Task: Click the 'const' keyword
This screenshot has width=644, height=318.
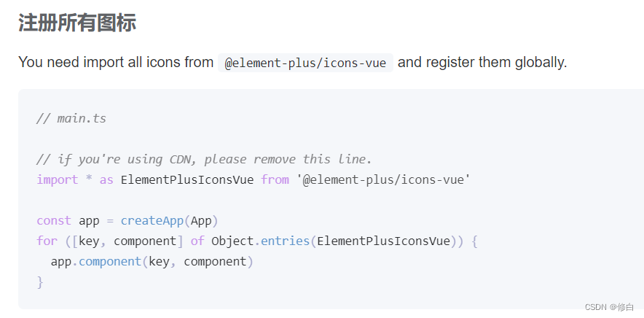Action: coord(54,220)
